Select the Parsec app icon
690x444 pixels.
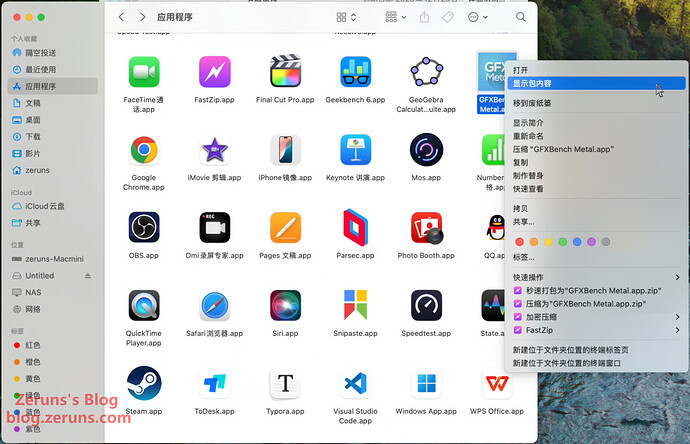[x=355, y=227]
